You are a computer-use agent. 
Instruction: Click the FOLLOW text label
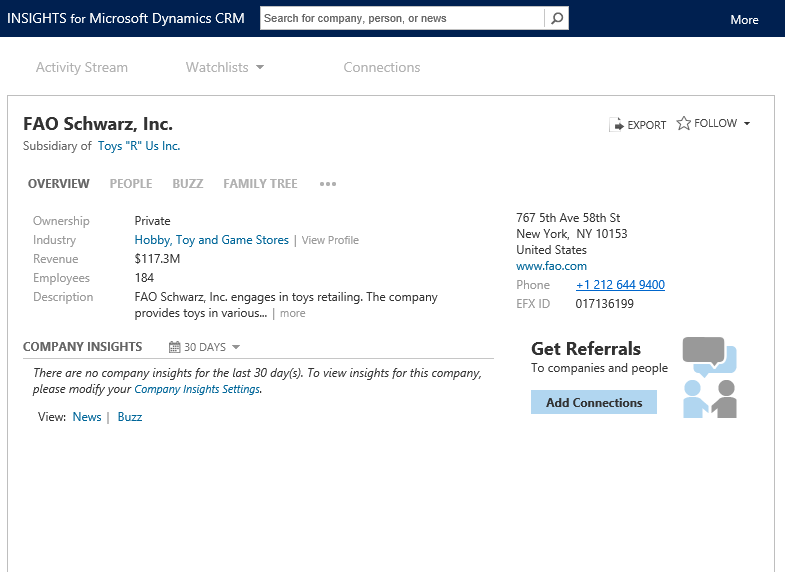[x=715, y=123]
